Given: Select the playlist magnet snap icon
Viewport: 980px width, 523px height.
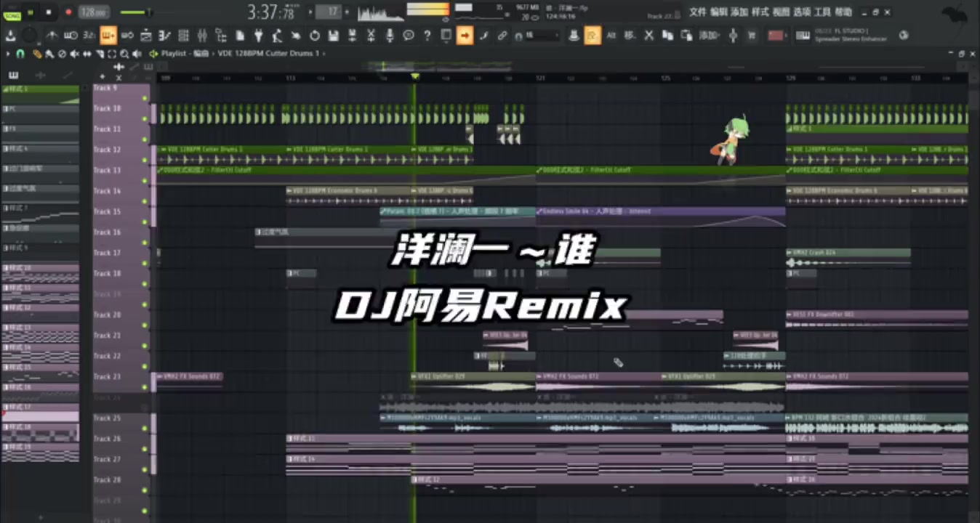Looking at the screenshot, I should [20, 54].
